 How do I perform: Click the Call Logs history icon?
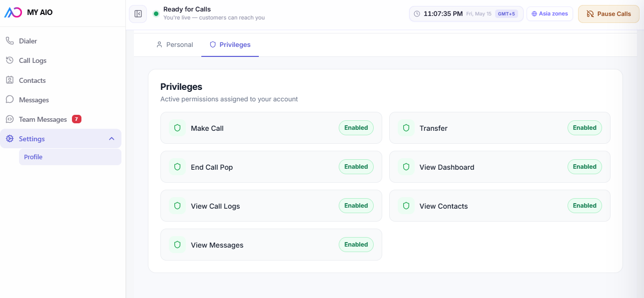(x=9, y=60)
